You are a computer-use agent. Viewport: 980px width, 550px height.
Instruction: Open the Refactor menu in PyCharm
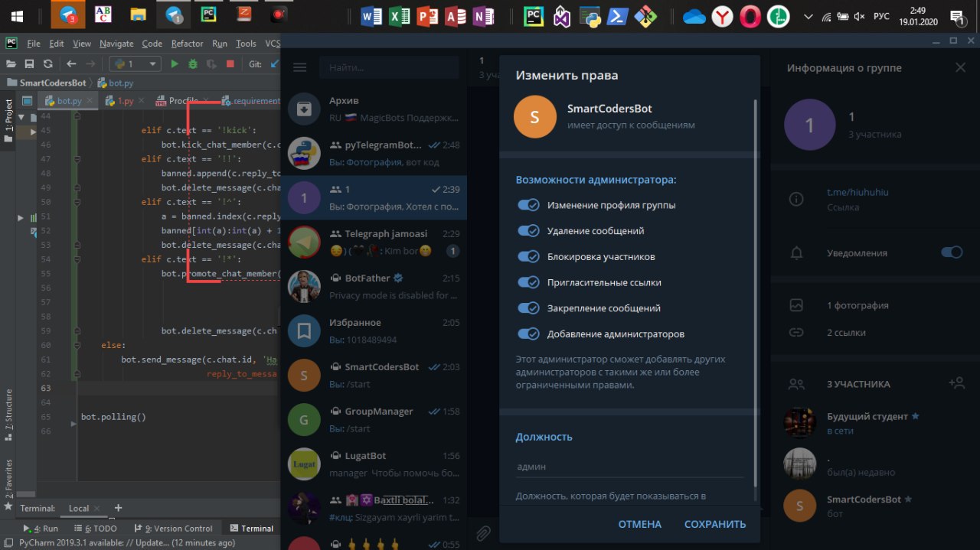point(187,44)
